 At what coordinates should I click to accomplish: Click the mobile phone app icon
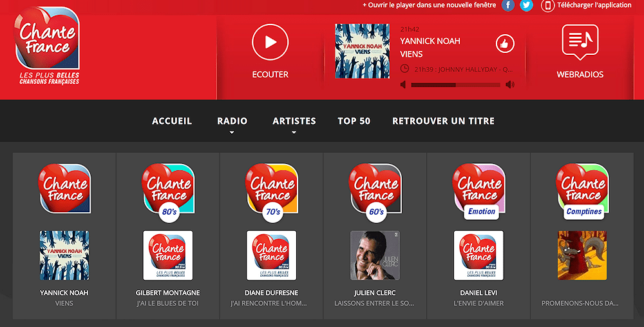click(x=547, y=6)
